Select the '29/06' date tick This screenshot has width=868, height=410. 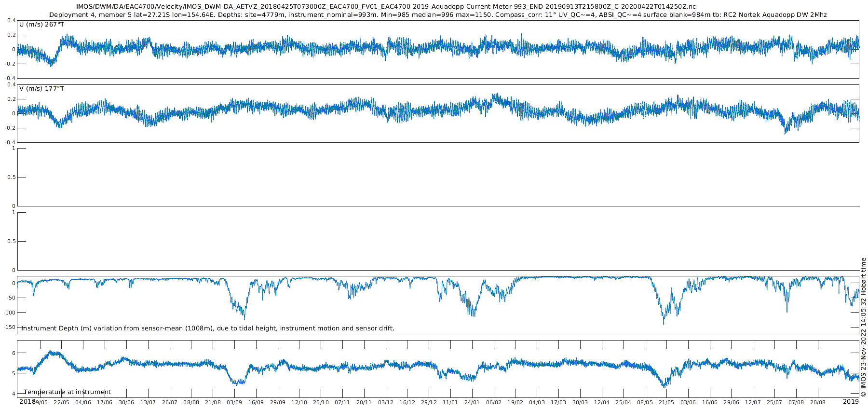(732, 402)
